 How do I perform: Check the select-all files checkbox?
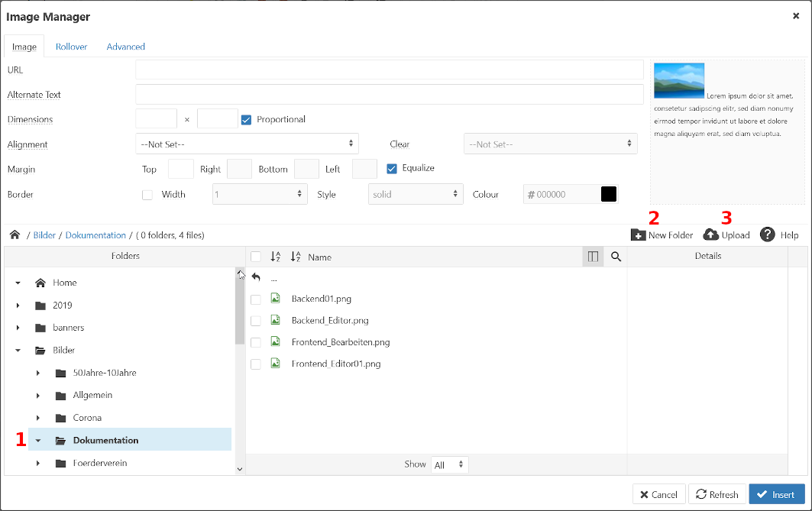pyautogui.click(x=256, y=257)
